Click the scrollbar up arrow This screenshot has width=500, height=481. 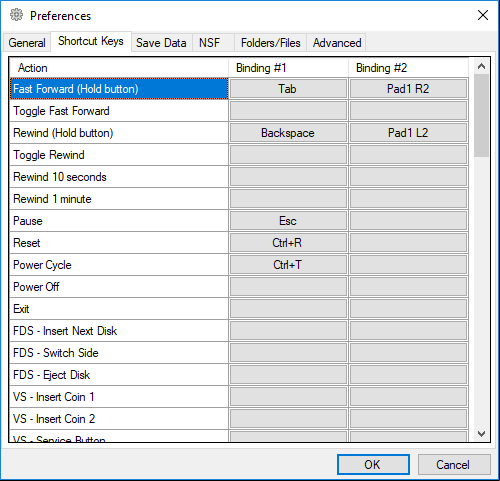481,66
